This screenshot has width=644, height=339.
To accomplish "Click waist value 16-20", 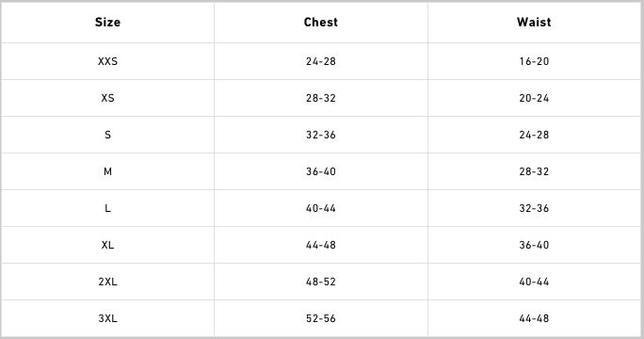I will click(534, 61).
